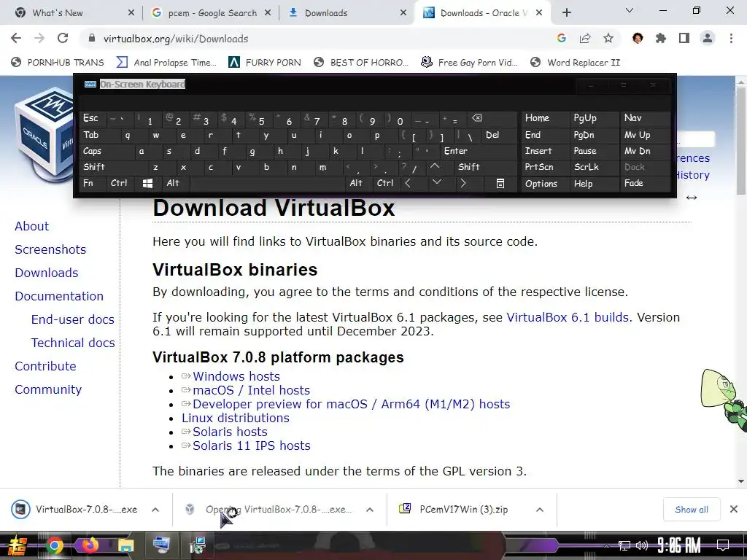
Task: Open the Word Replacer II bookmark
Action: point(576,63)
